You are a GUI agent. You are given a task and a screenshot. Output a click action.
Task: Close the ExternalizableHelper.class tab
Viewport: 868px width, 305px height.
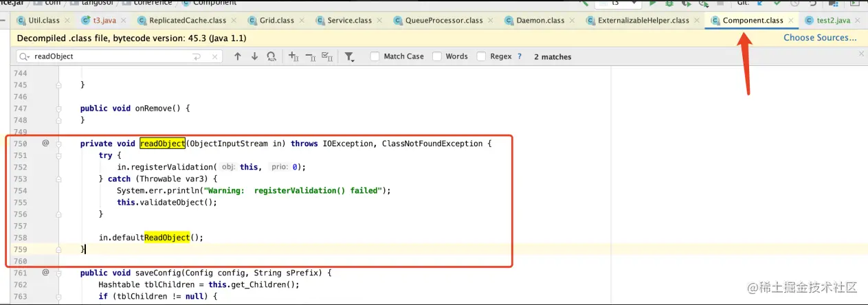click(695, 21)
